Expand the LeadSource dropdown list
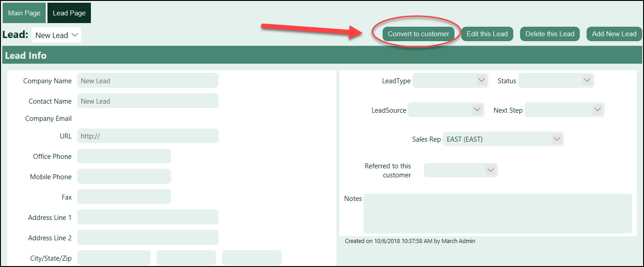644x267 pixels. click(445, 110)
